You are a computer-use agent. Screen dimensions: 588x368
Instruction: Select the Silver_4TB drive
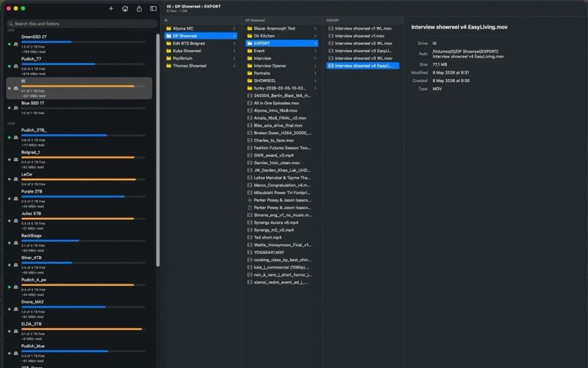pyautogui.click(x=79, y=265)
